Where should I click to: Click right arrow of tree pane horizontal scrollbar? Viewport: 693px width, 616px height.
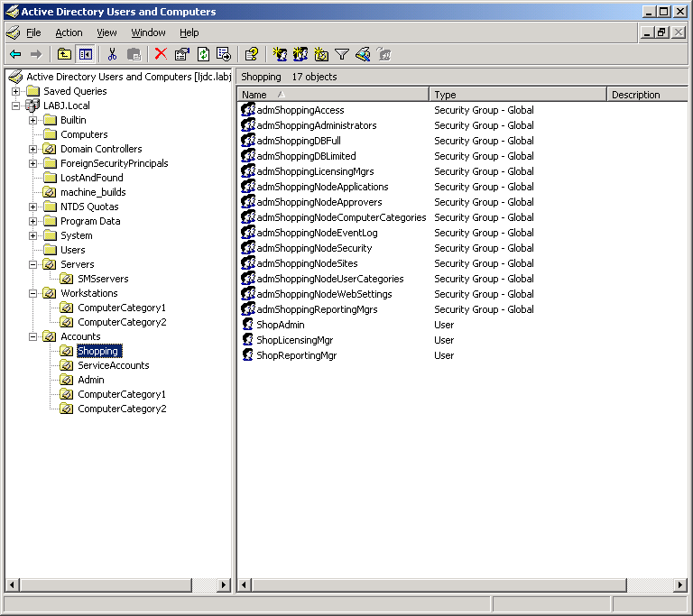225,585
